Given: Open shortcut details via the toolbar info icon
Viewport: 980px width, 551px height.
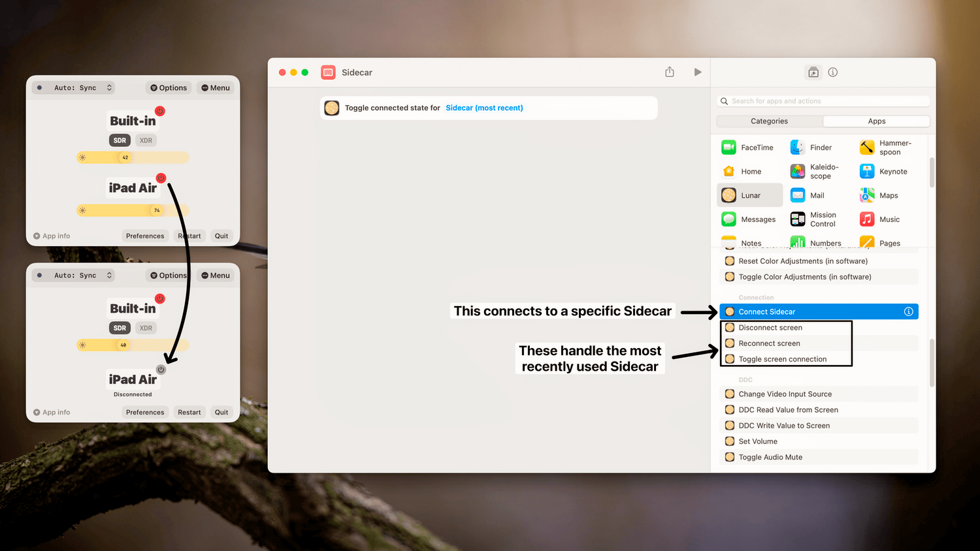Looking at the screenshot, I should (x=833, y=72).
